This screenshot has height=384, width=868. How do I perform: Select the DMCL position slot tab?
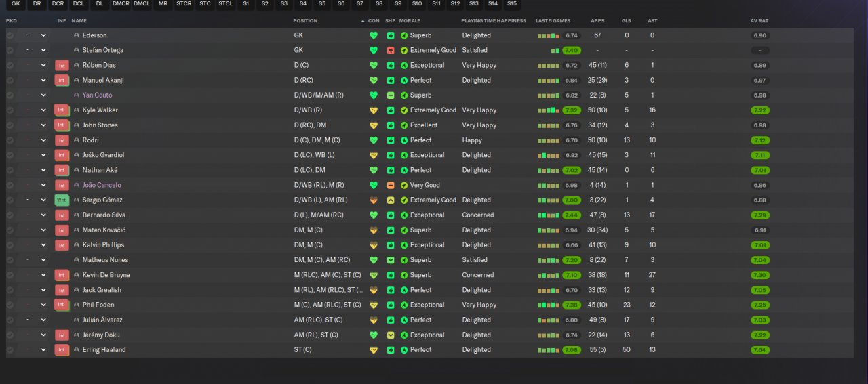click(142, 3)
